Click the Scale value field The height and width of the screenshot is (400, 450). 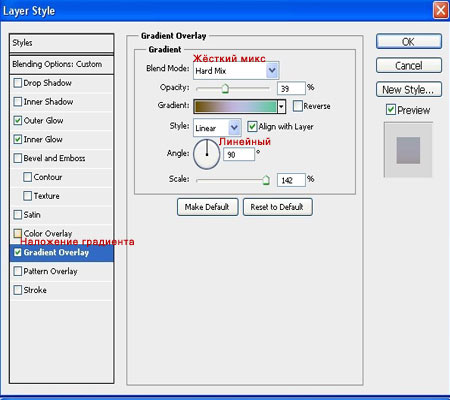coord(291,180)
